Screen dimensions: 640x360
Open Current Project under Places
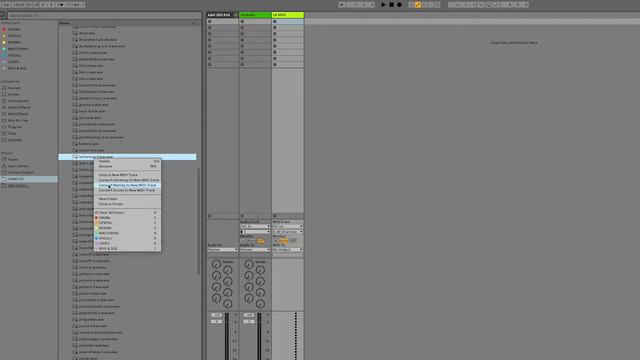coord(21,173)
